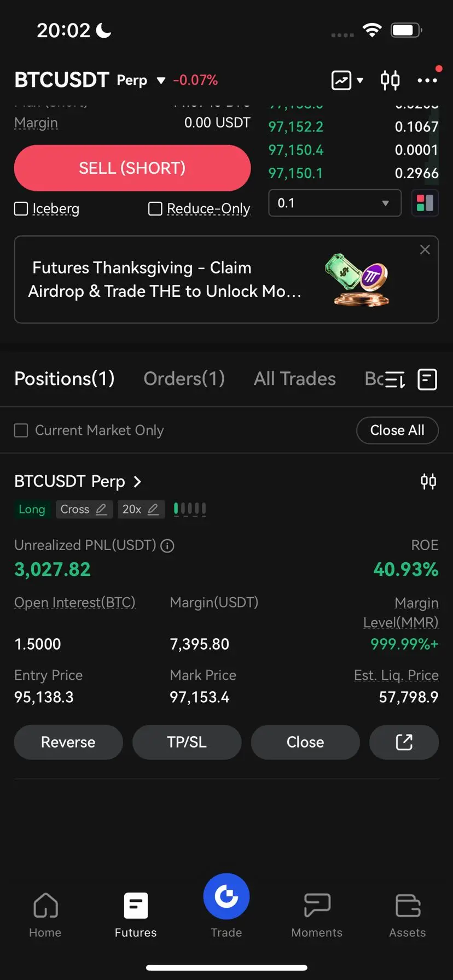Open the three-dot more options menu

pos(427,80)
